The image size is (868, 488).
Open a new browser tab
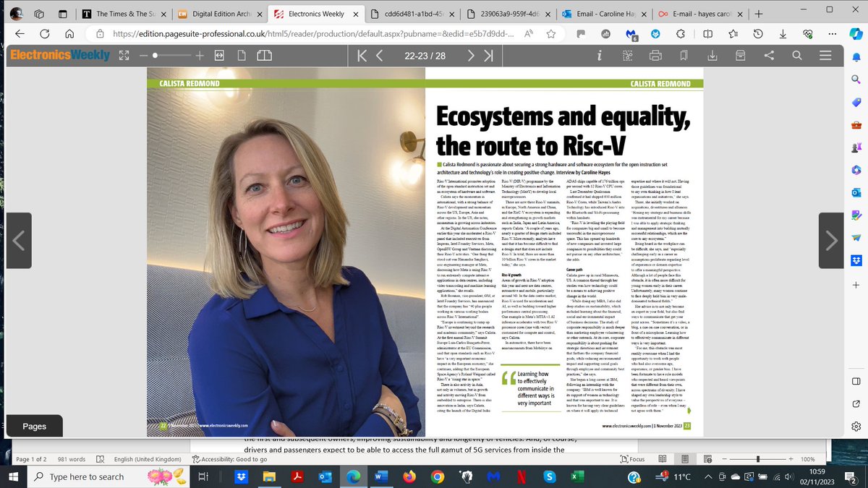pyautogui.click(x=758, y=14)
